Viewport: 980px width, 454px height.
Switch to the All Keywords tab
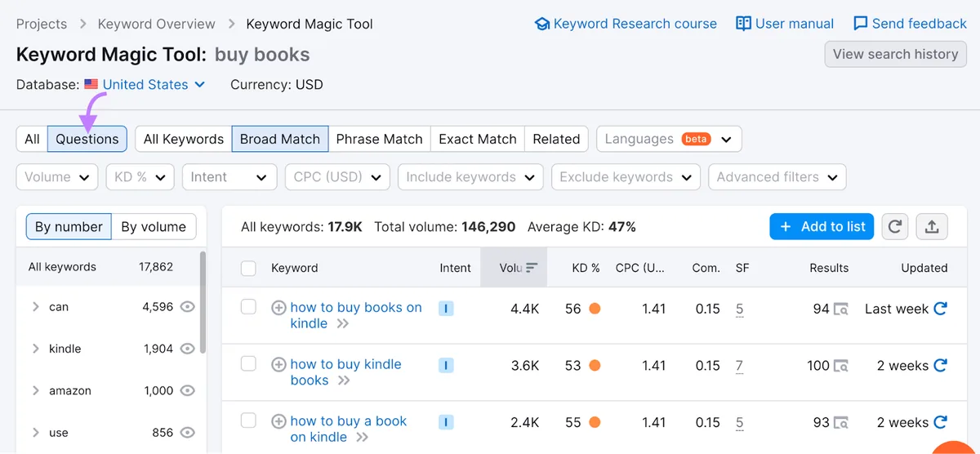pos(184,139)
